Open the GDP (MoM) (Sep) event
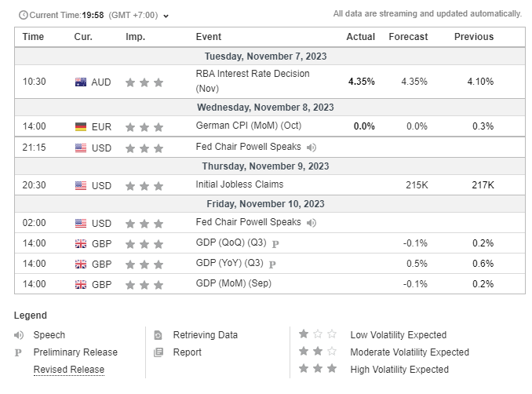The width and height of the screenshot is (532, 394). (233, 283)
